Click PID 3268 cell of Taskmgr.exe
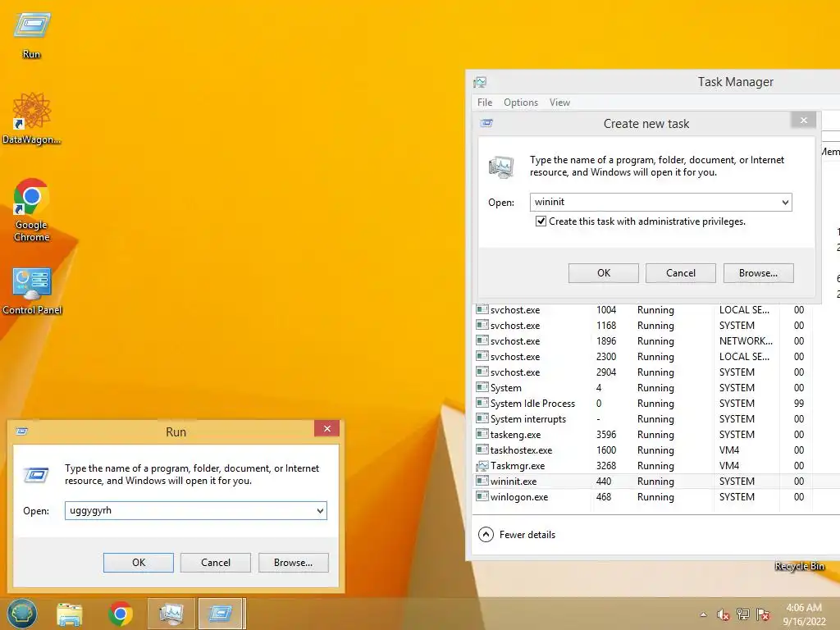This screenshot has height=630, width=840. 606,466
